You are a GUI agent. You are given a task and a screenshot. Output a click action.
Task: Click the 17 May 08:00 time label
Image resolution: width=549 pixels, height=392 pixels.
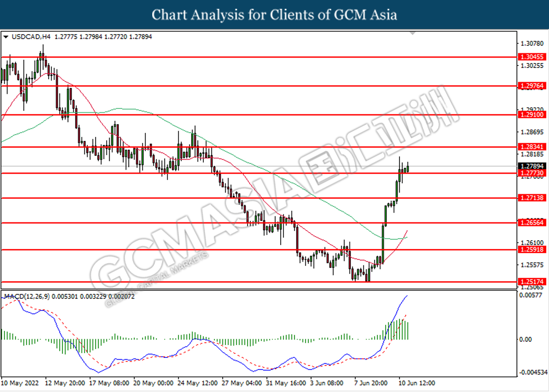109,383
